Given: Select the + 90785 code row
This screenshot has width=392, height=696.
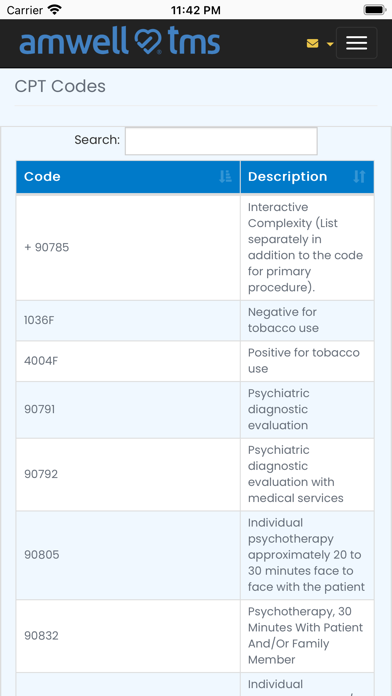Looking at the screenshot, I should click(x=195, y=247).
